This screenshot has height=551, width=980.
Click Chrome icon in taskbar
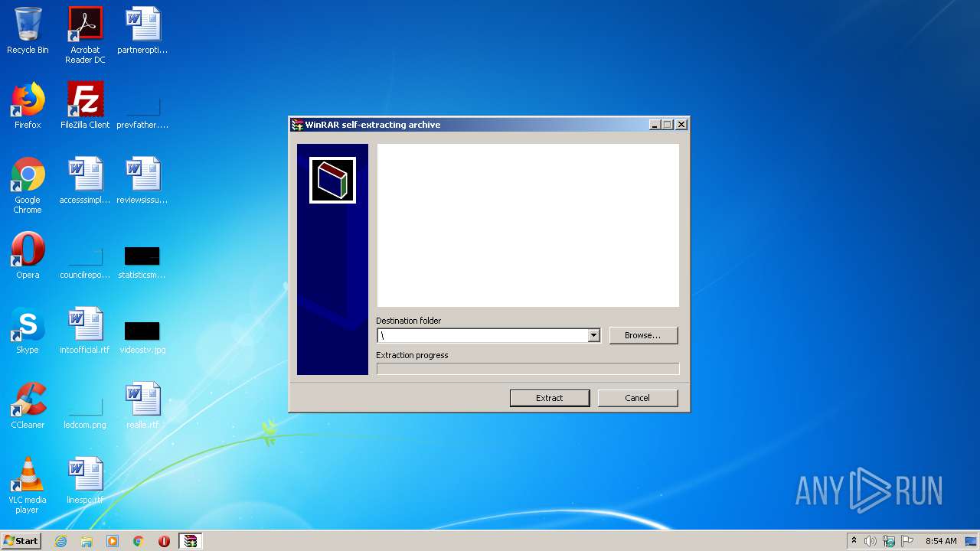138,541
